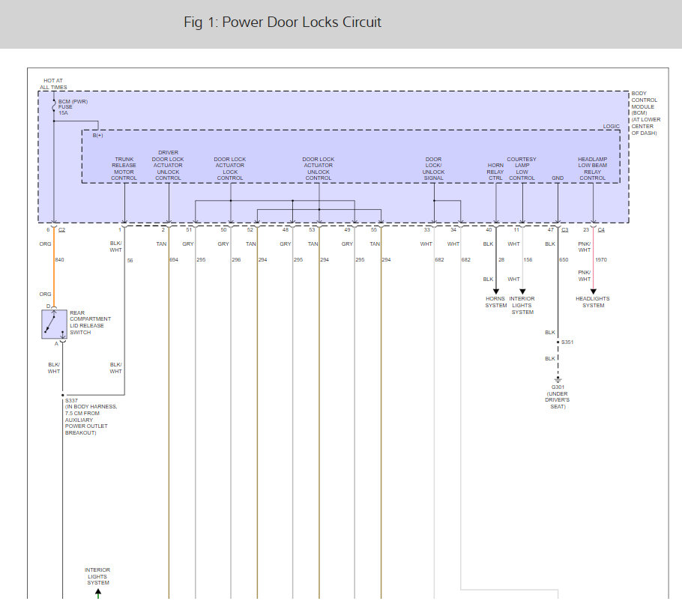The width and height of the screenshot is (682, 616).
Task: Click the green arrow below INTERIOR LIGHTS SYSTEM
Action: [x=97, y=593]
